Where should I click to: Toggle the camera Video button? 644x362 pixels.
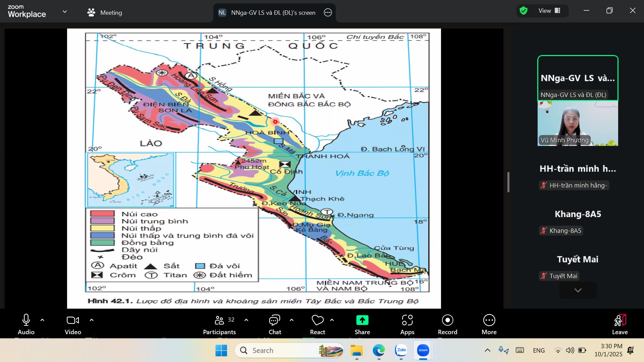click(73, 324)
